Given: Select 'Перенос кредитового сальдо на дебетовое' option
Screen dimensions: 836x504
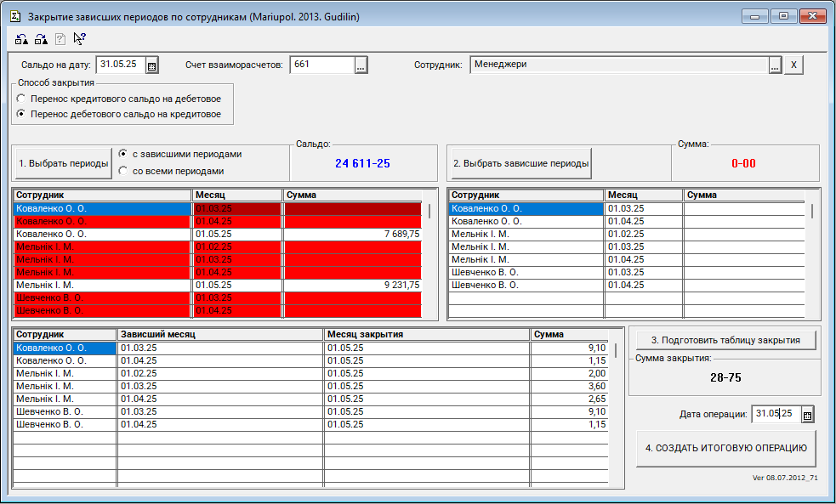Looking at the screenshot, I should point(22,99).
